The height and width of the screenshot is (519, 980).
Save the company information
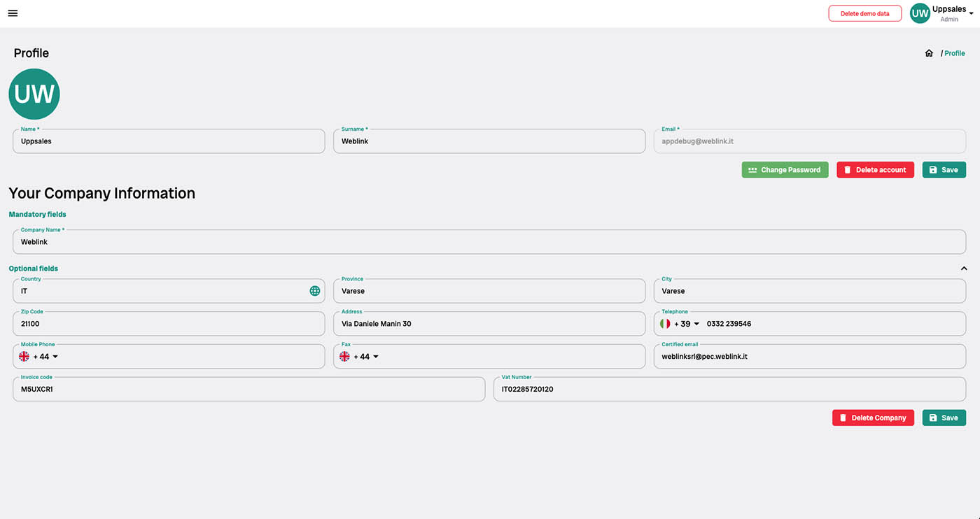[944, 418]
